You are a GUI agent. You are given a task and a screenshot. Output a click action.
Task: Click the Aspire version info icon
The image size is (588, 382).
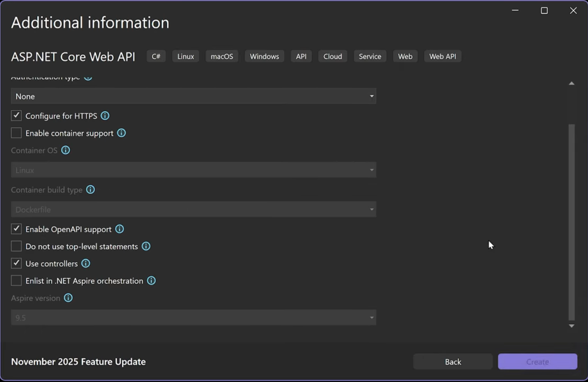pos(68,298)
